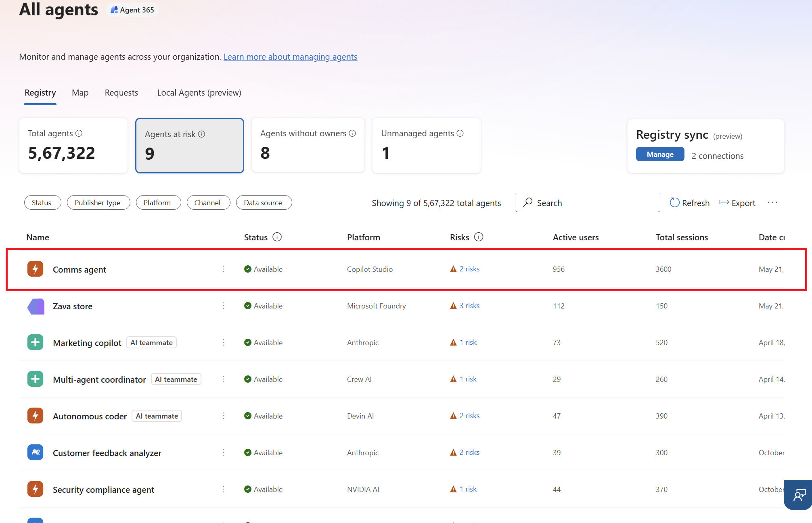View the 2 risks for Autonomous coder
This screenshot has width=812, height=523.
click(x=465, y=416)
